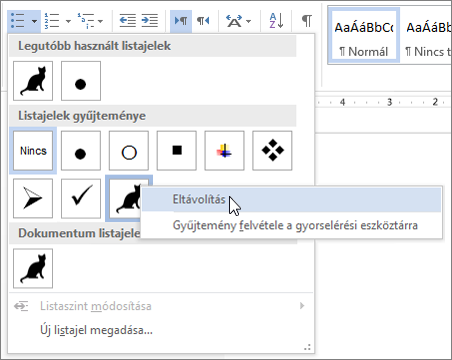Select the Nincs térköz style
The image size is (452, 360).
[x=426, y=36]
